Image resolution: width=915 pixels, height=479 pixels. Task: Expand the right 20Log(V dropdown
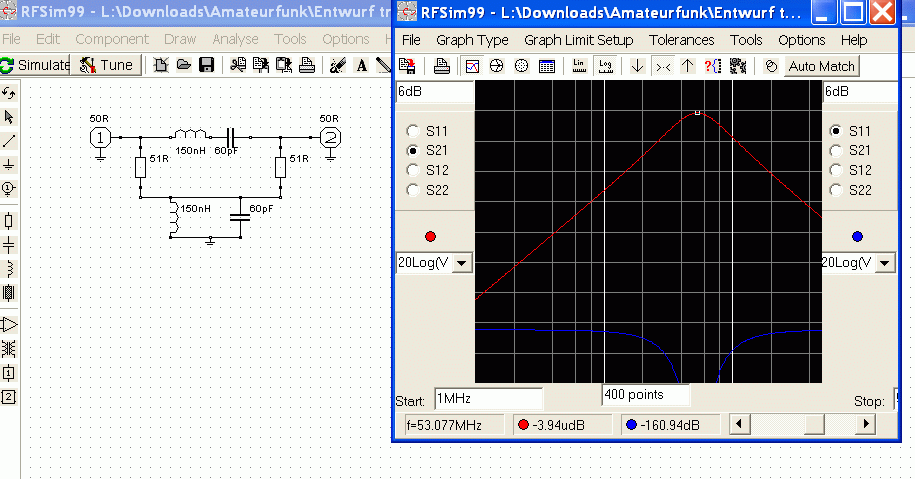(x=885, y=263)
